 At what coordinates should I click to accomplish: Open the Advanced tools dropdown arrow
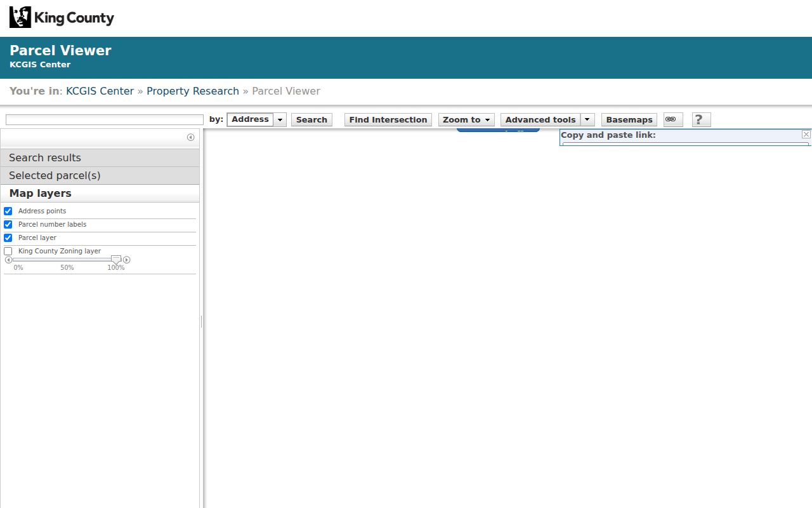tap(588, 119)
